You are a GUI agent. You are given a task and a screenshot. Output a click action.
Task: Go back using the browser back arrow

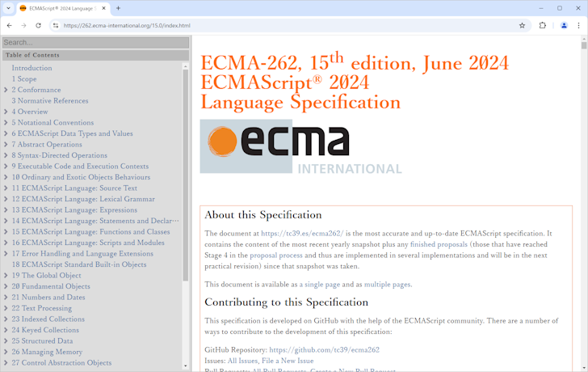point(10,26)
